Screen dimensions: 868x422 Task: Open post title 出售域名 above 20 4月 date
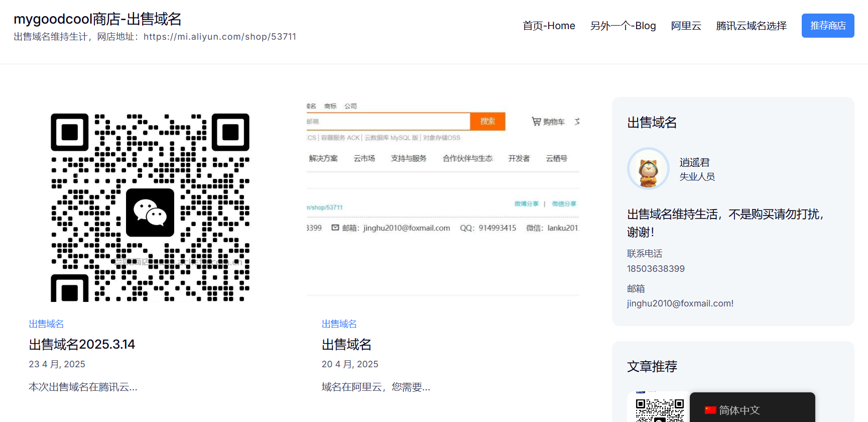[x=346, y=345]
